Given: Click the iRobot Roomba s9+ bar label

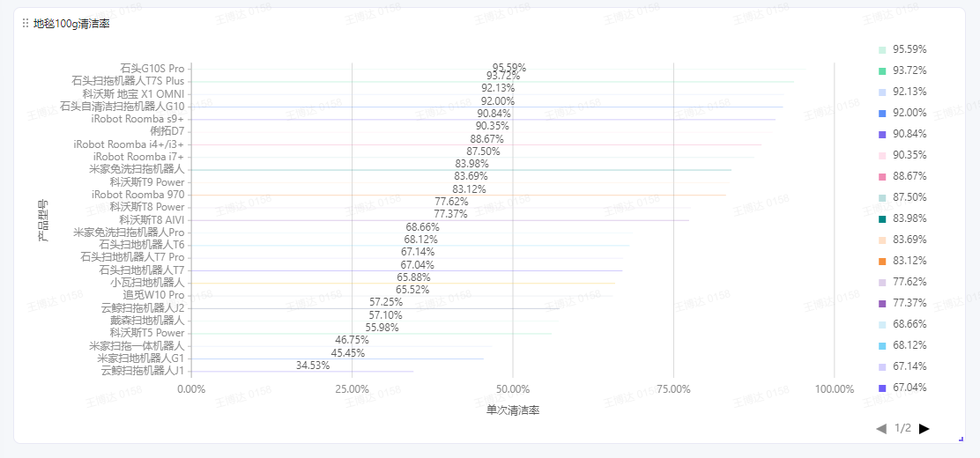Looking at the screenshot, I should [137, 119].
